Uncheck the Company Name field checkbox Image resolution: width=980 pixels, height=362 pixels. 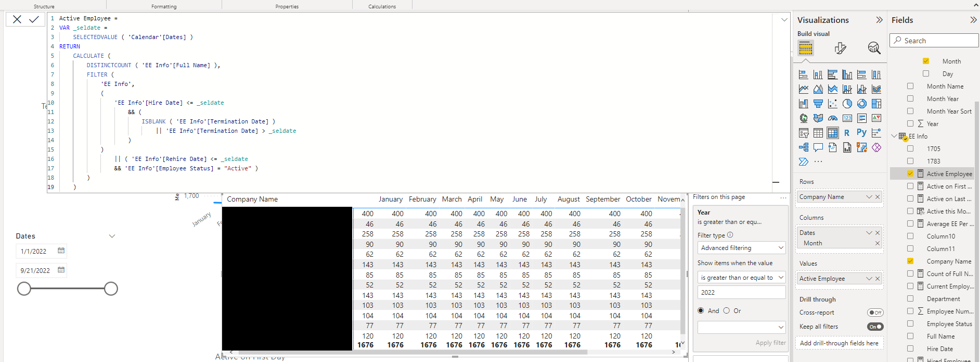point(910,261)
